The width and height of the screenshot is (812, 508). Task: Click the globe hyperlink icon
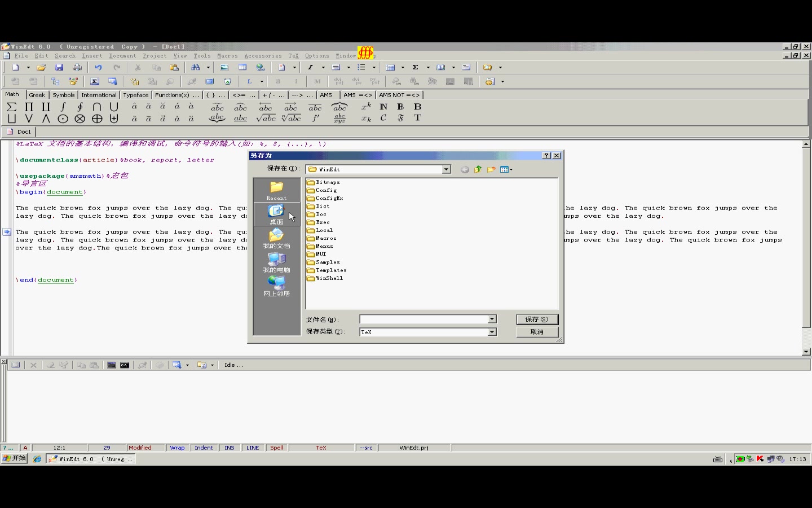click(261, 67)
